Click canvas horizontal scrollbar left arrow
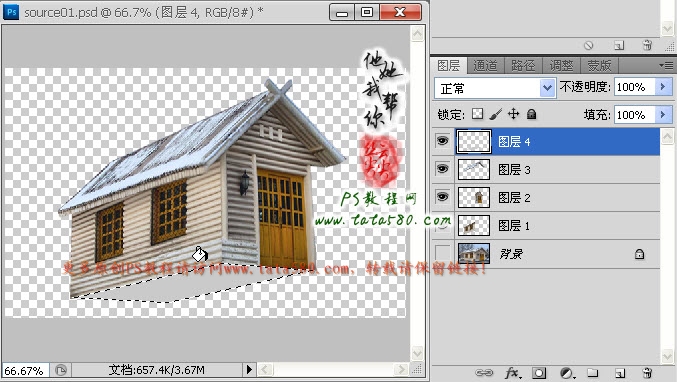677x382 pixels. (x=265, y=369)
